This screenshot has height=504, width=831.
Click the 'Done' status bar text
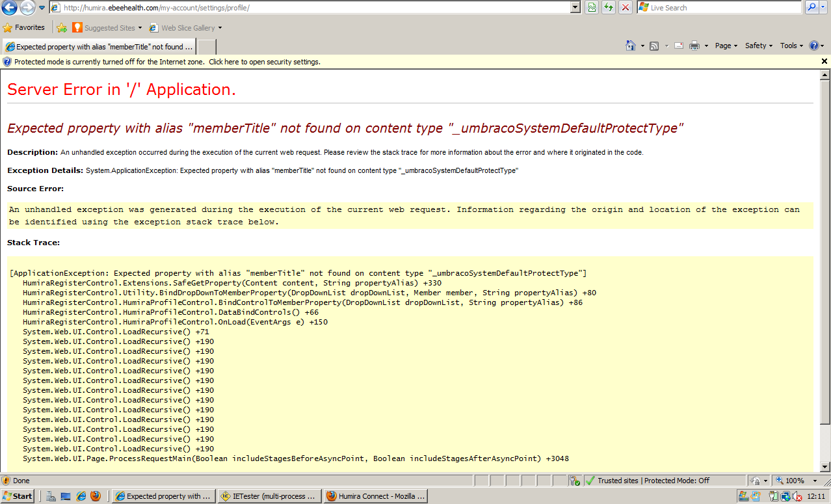tap(21, 481)
